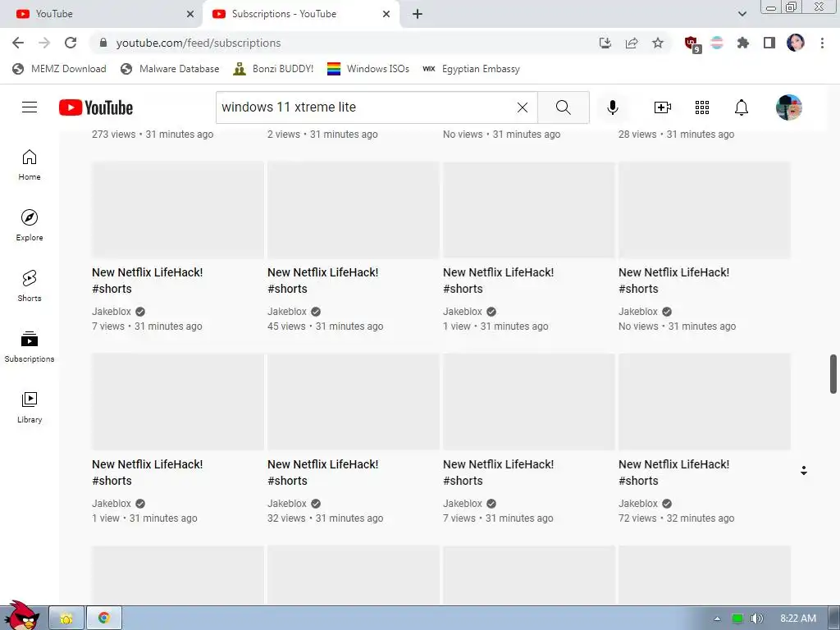This screenshot has width=840, height=630.
Task: Open the yellow taskbar app icon
Action: pyautogui.click(x=66, y=619)
